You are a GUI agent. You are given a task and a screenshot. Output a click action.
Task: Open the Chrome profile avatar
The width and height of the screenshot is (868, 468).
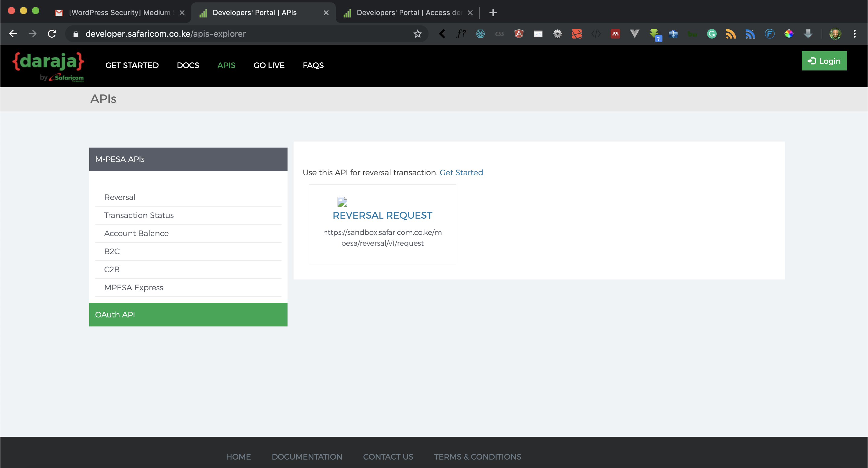coord(835,34)
